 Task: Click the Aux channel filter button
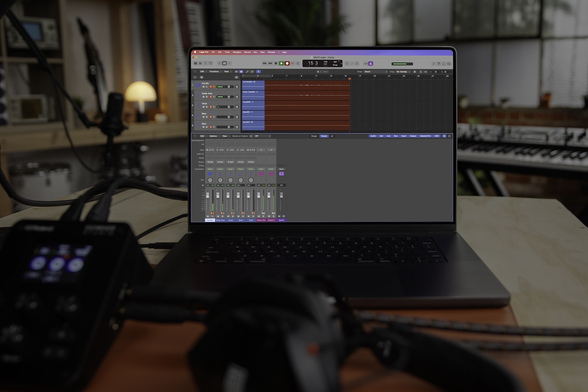tap(388, 136)
